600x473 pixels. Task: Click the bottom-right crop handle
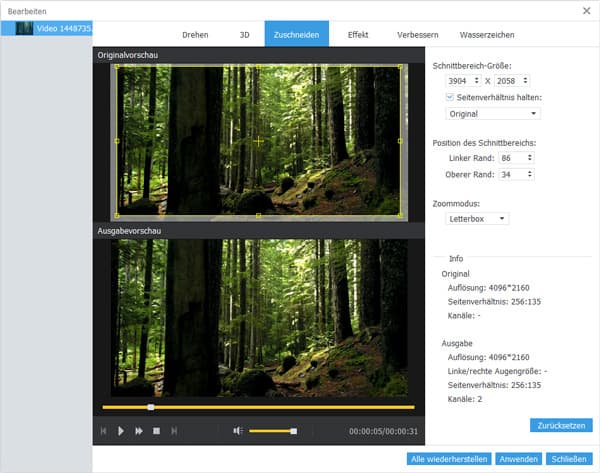click(x=400, y=215)
